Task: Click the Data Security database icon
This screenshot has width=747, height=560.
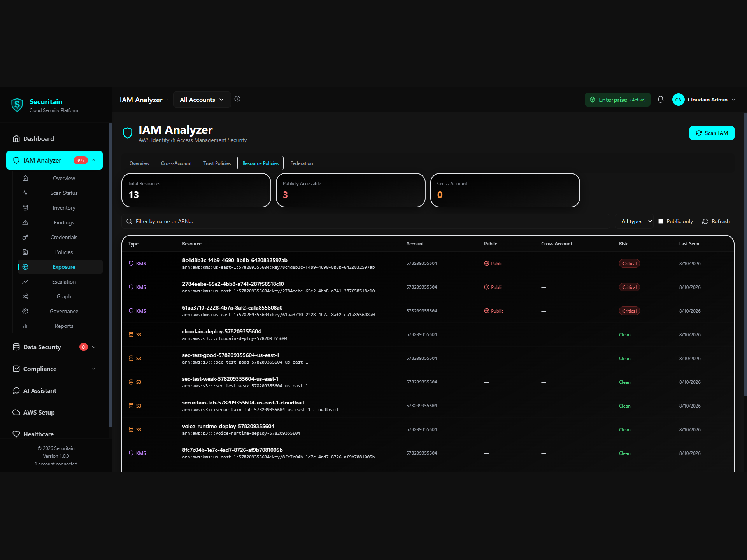Action: pyautogui.click(x=16, y=347)
